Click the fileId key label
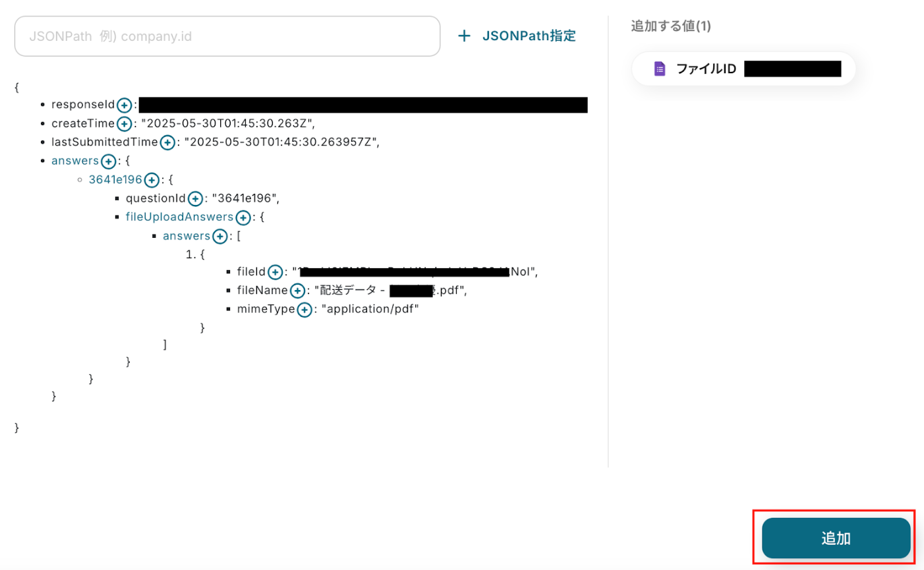 pyautogui.click(x=252, y=271)
